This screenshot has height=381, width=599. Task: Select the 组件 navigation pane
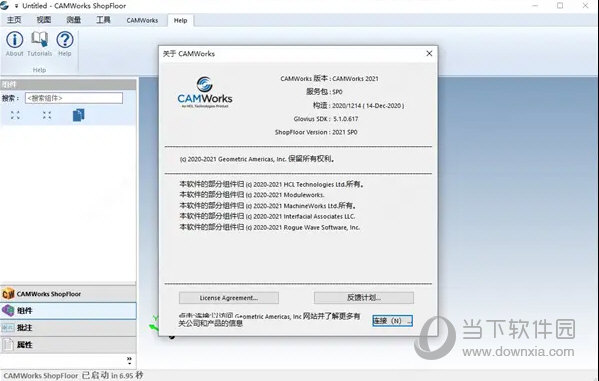[x=68, y=311]
